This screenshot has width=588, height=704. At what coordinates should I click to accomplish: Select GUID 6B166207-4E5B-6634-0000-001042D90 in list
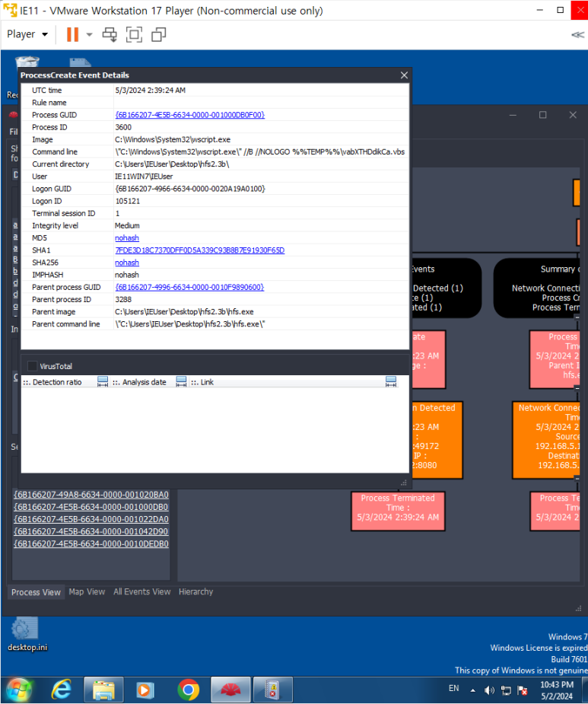click(91, 531)
